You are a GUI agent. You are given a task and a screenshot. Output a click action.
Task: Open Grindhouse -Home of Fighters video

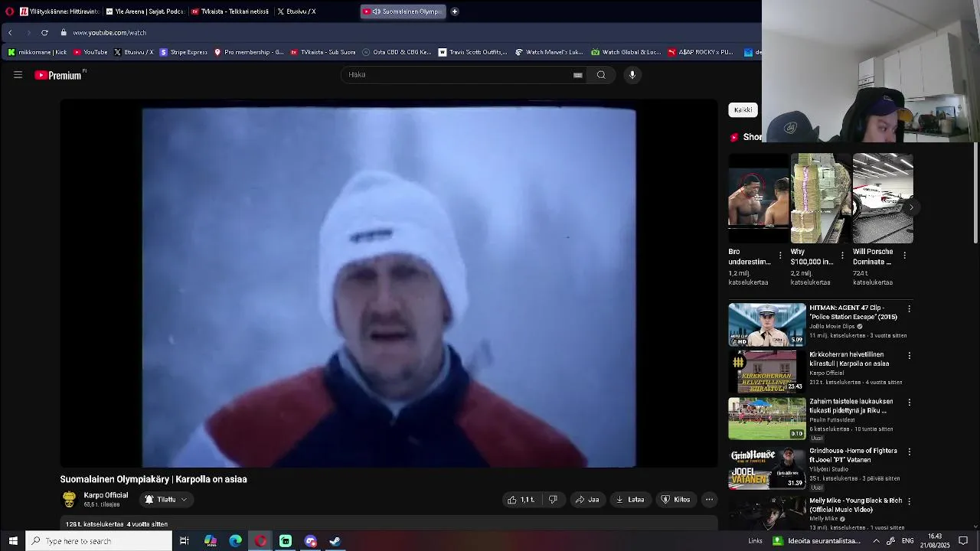(x=767, y=468)
